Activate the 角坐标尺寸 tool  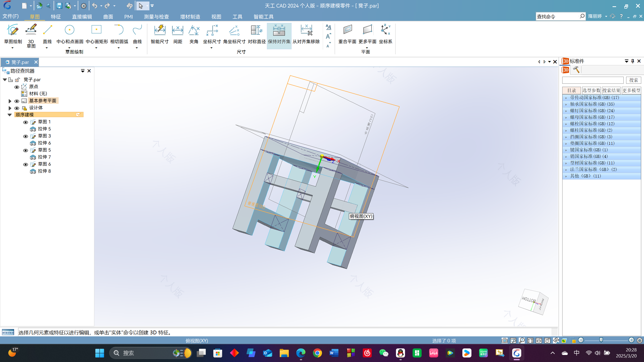[234, 34]
